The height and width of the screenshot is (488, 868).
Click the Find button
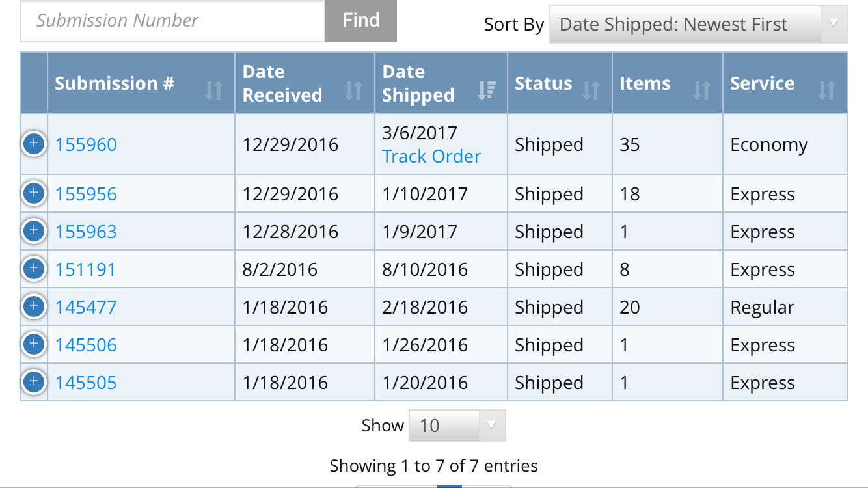(360, 21)
